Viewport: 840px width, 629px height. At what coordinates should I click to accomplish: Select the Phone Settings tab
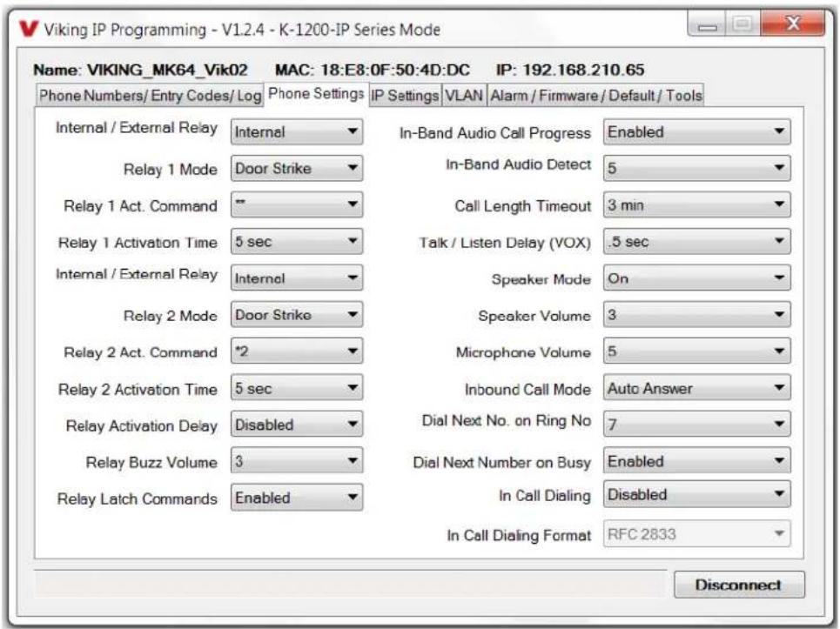click(x=316, y=94)
